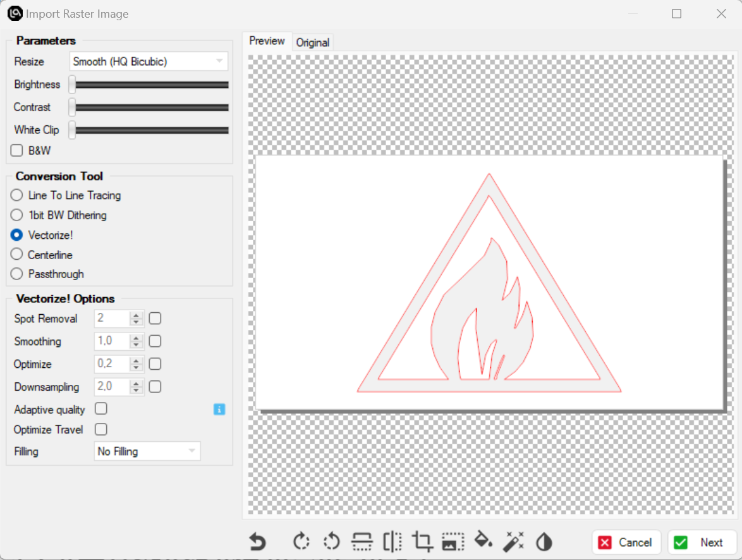The height and width of the screenshot is (560, 742).
Task: Enable the Spot Removal checkbox
Action: [155, 319]
